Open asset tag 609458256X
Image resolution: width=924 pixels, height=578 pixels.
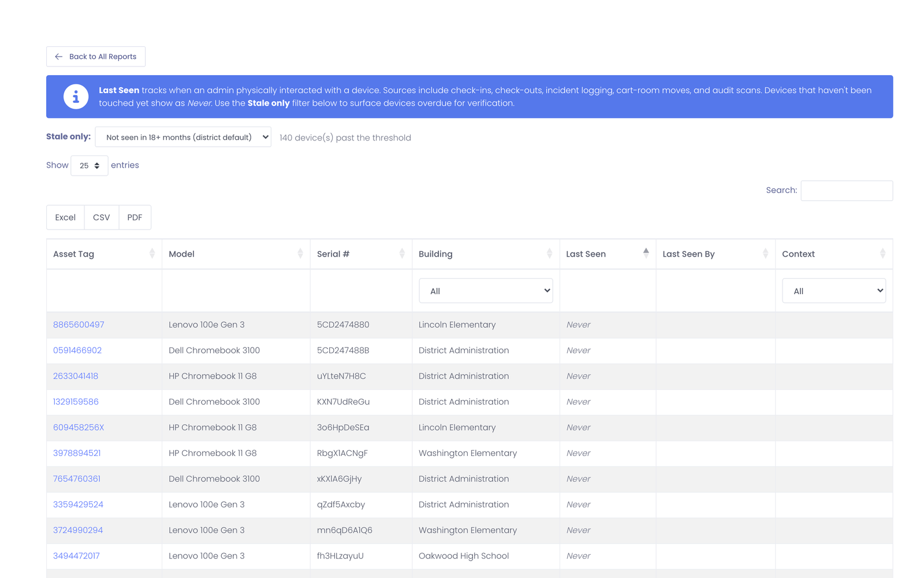click(79, 428)
